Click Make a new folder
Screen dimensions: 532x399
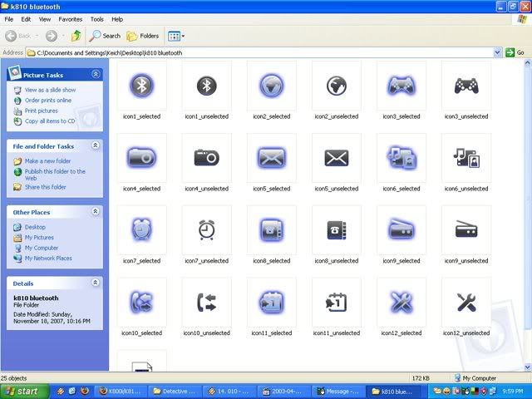tap(47, 161)
